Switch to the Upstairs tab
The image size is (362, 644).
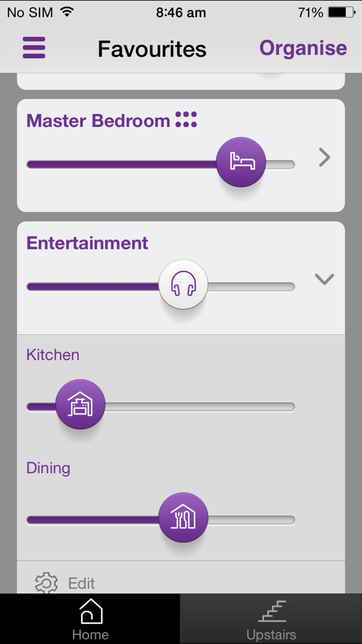pyautogui.click(x=271, y=619)
